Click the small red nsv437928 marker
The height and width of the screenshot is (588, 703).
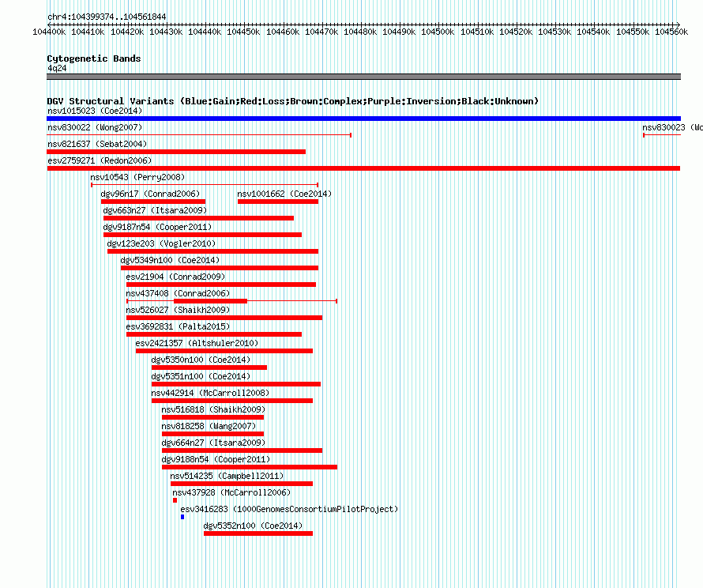pyautogui.click(x=175, y=500)
